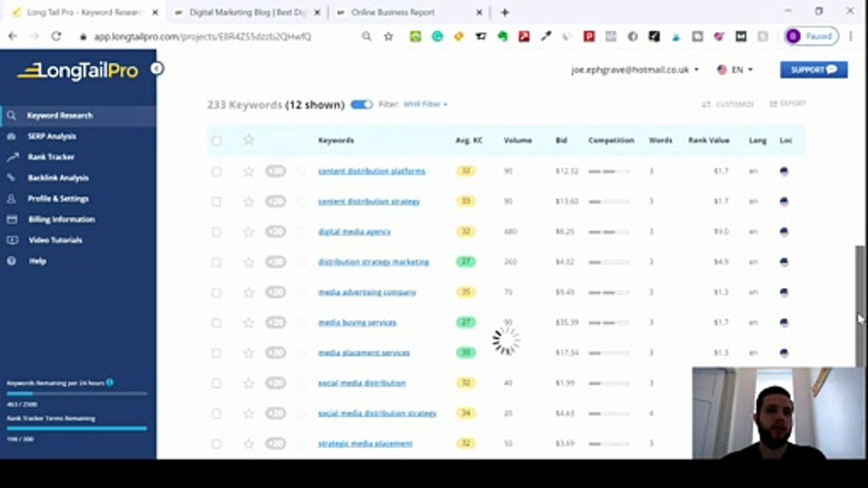The width and height of the screenshot is (868, 488).
Task: Open Keyword Research in the sidebar
Action: pyautogui.click(x=78, y=115)
